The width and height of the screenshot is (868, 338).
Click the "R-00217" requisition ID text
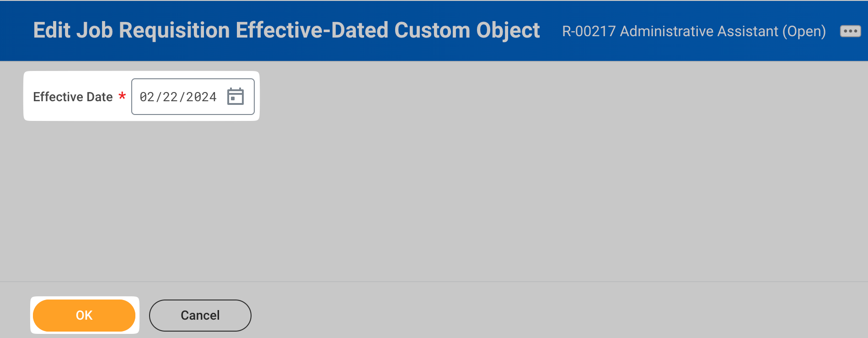click(589, 31)
